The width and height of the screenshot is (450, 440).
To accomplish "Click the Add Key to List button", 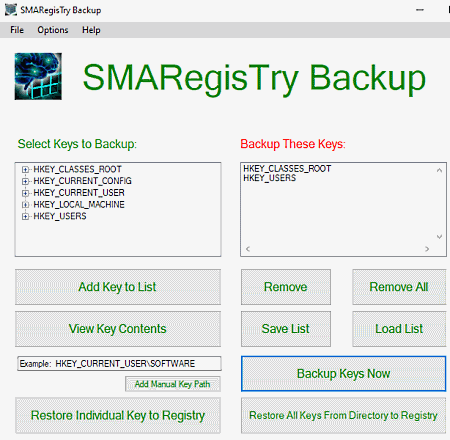I will click(118, 287).
